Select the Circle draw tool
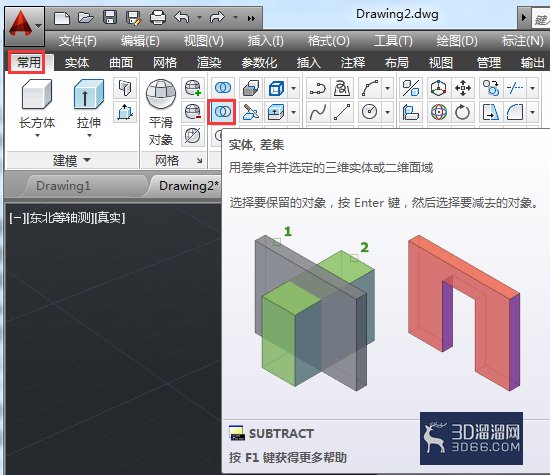Image resolution: width=550 pixels, height=475 pixels. point(370,112)
